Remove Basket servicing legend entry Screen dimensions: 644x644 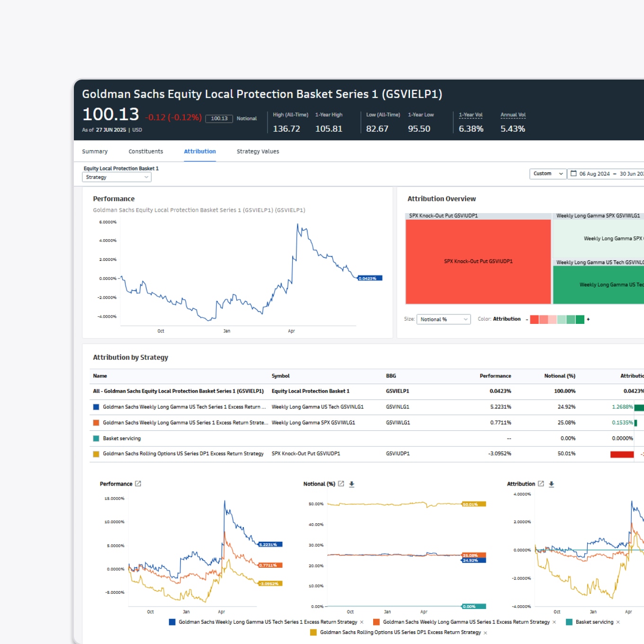(618, 622)
